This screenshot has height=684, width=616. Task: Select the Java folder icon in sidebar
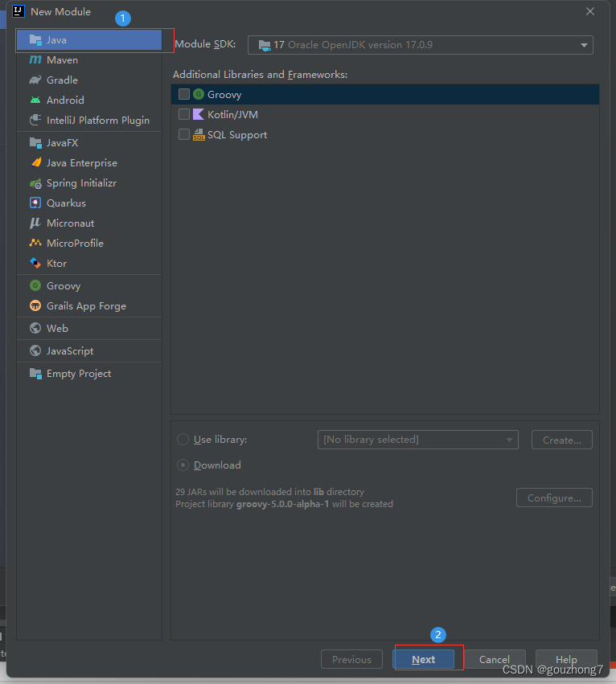35,39
